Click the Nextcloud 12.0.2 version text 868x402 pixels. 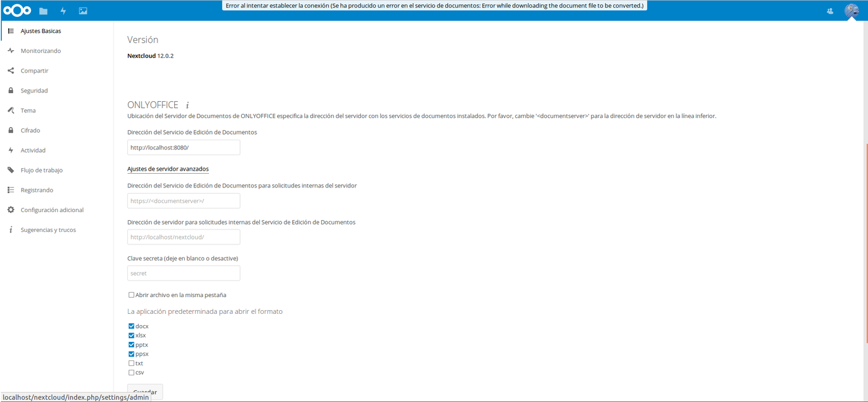pyautogui.click(x=151, y=56)
